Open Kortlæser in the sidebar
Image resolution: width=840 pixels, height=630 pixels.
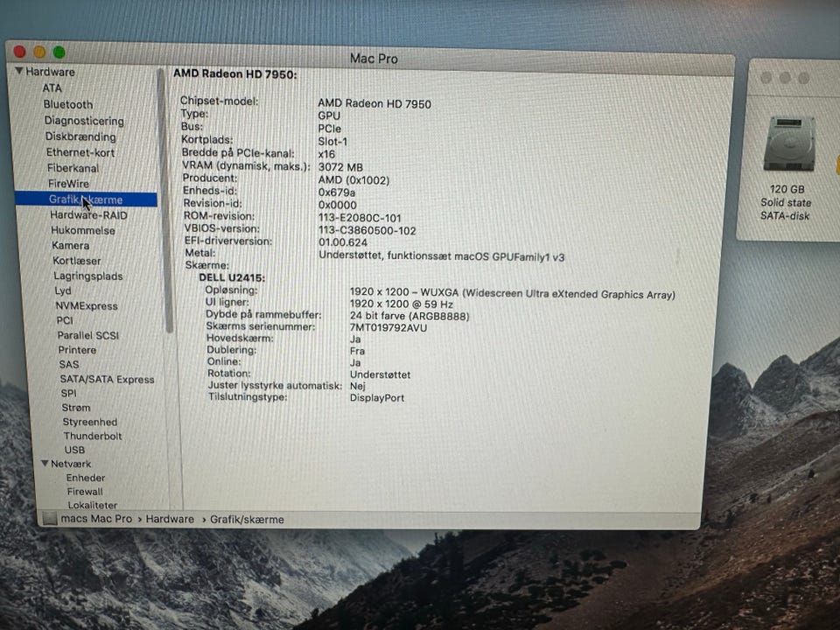pyautogui.click(x=77, y=261)
